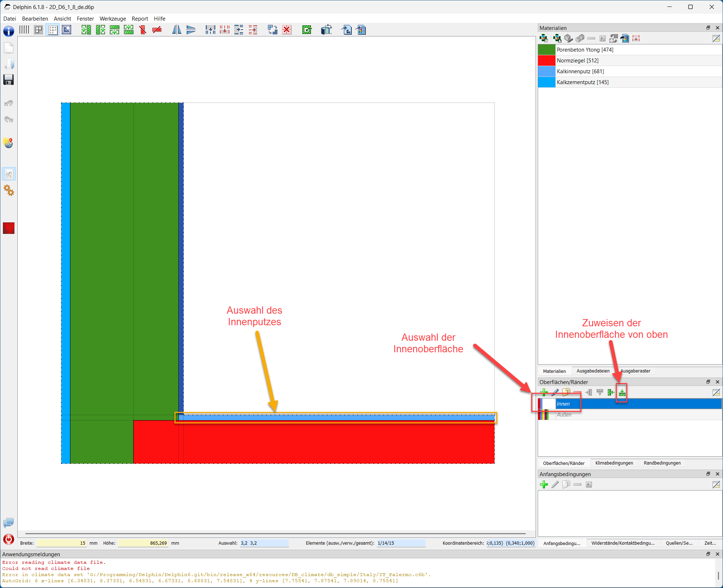Viewport: 723px width, 588px height.
Task: Assign the surface from the right side
Action: pos(611,392)
